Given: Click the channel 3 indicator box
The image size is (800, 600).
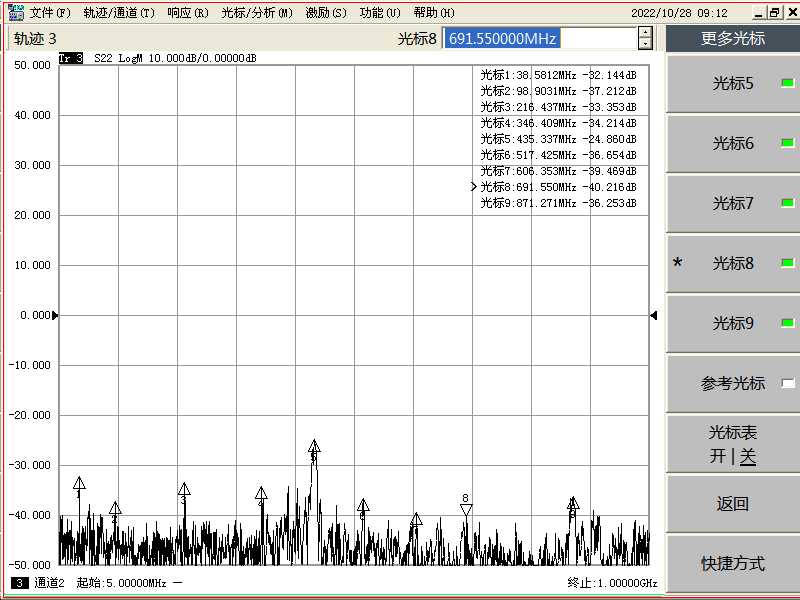Looking at the screenshot, I should click(19, 583).
